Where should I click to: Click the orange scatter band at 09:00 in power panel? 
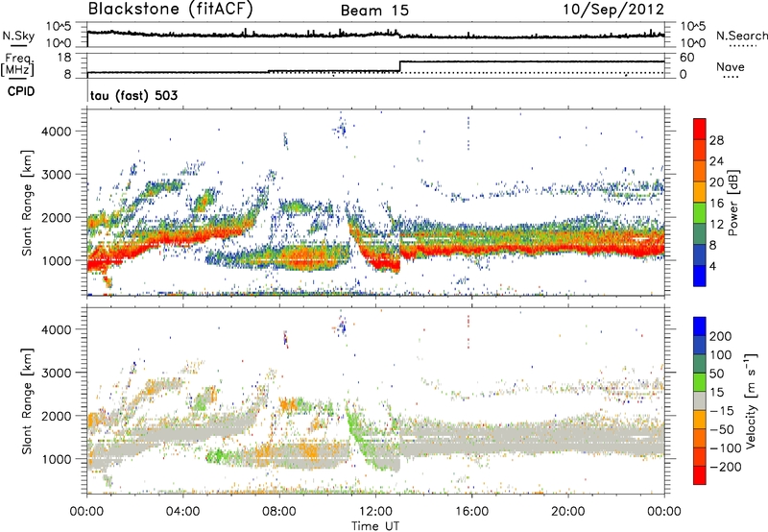click(308, 259)
